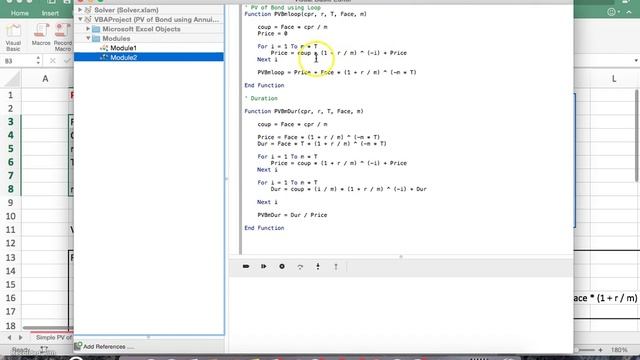Click the Step Over debug icon
The height and width of the screenshot is (360, 640).
point(300,267)
